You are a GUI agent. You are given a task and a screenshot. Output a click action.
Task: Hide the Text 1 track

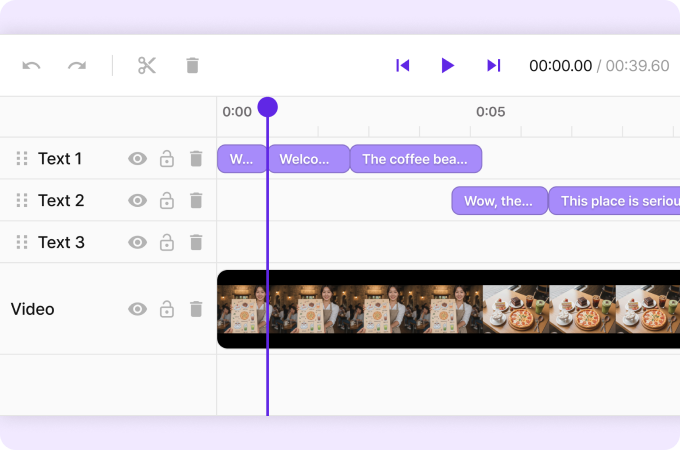[x=137, y=159]
